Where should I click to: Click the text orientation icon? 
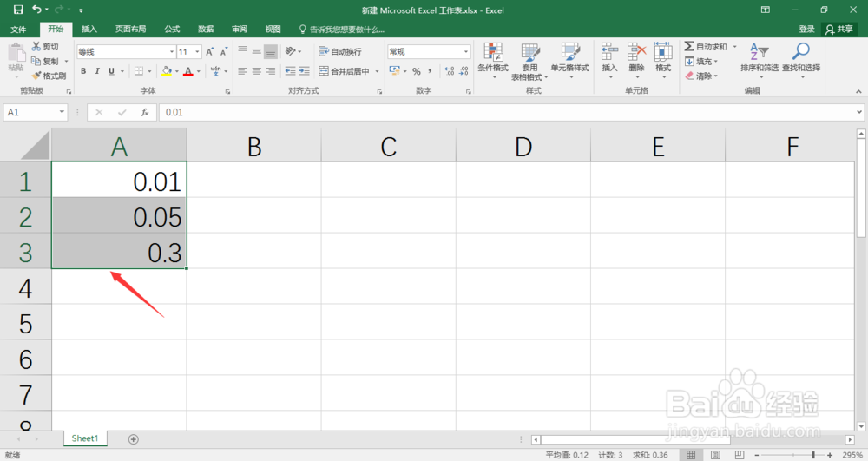tap(291, 51)
